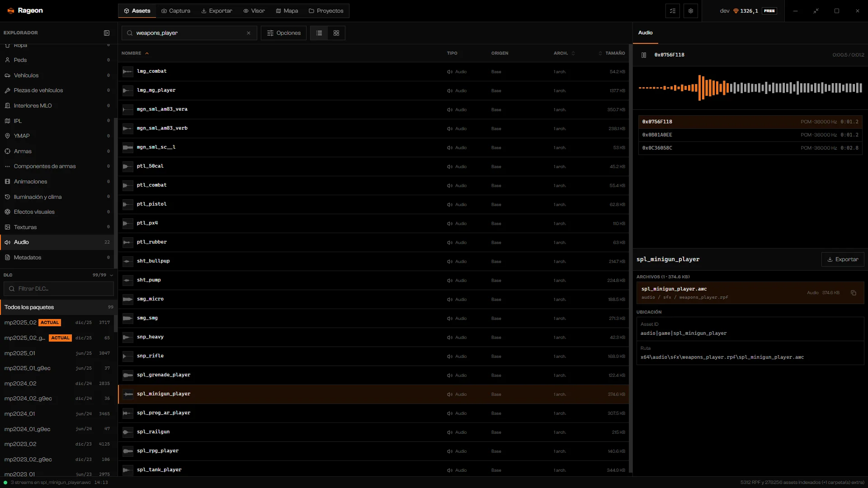Clear the weapons_player search text

pyautogui.click(x=249, y=33)
